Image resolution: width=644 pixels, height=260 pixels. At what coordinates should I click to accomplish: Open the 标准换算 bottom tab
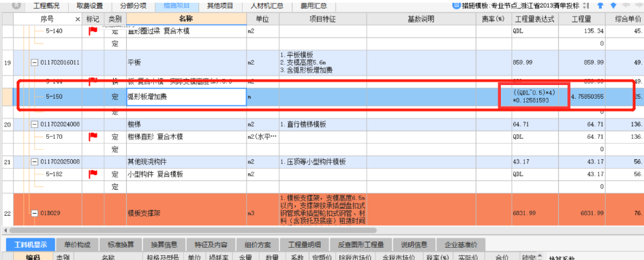(121, 244)
